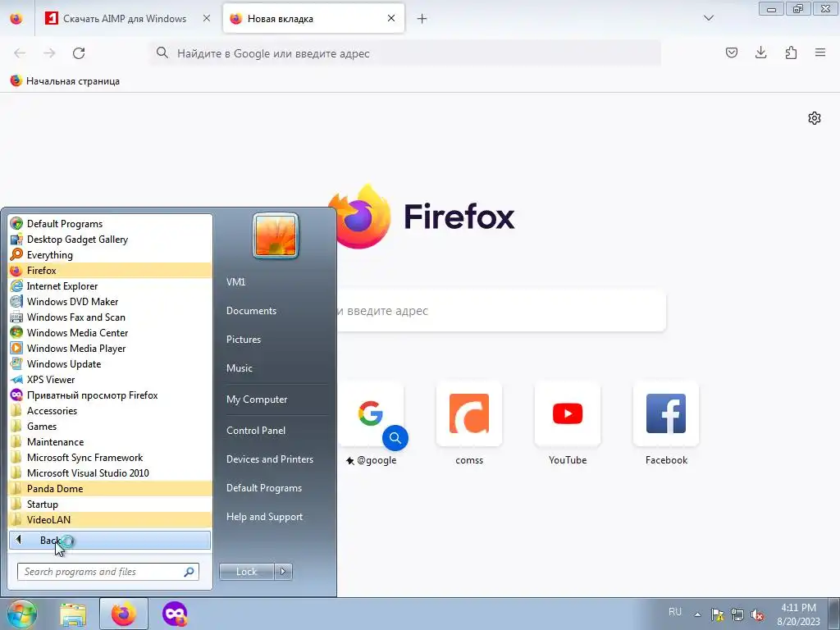Click the Search programs and files box
Screen dimensions: 840x630
coord(107,572)
